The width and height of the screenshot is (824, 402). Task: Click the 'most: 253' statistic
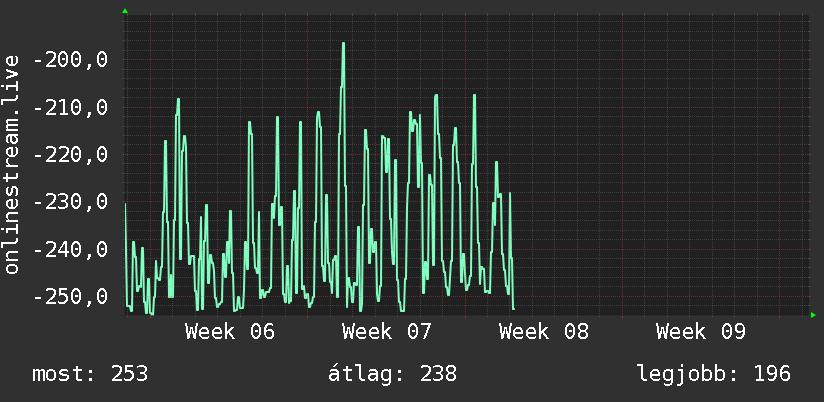click(x=90, y=374)
